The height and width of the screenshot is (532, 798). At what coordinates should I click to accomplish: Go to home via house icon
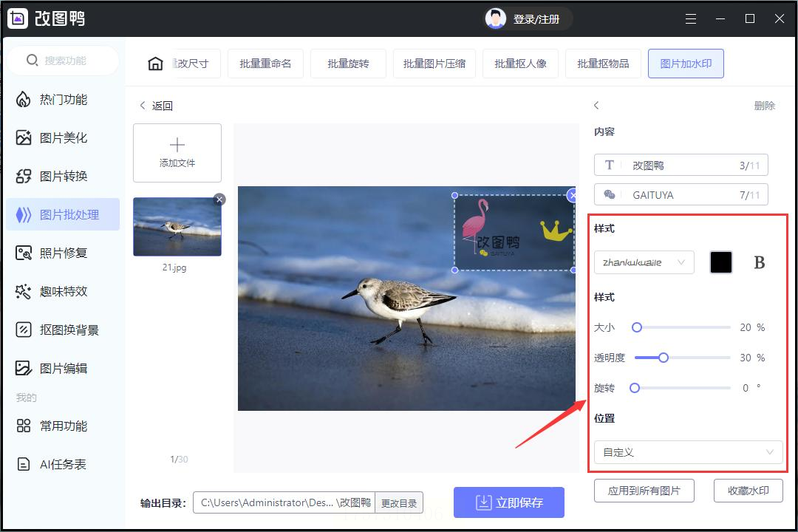point(155,64)
